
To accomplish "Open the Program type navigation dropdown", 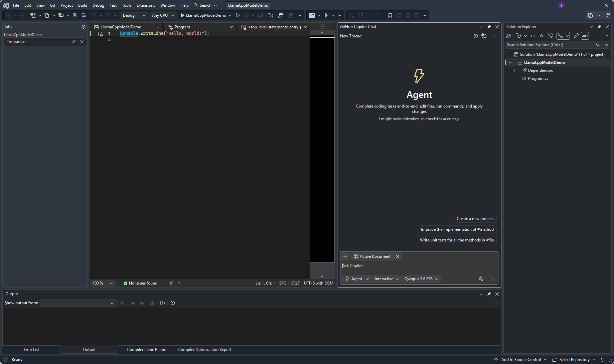I will 200,27.
